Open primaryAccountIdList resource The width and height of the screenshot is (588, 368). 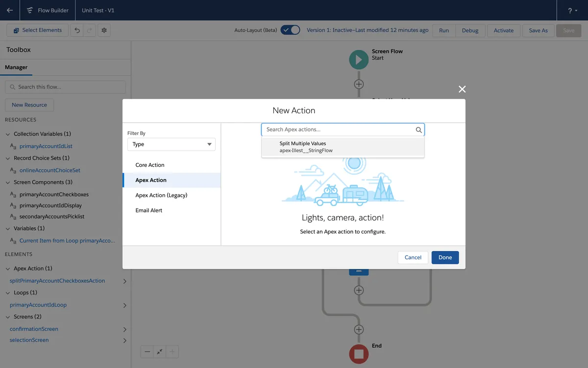[x=46, y=146]
